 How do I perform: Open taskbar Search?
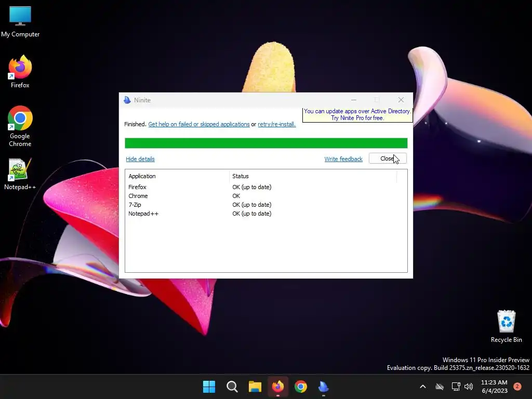(232, 387)
